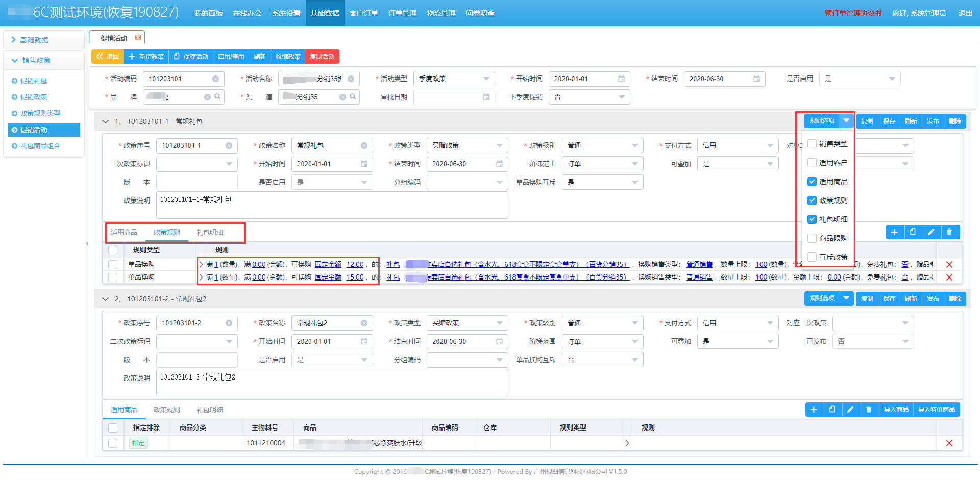This screenshot has height=480, width=980.
Task: Open the 开始时间 calendar in activity header
Action: (x=621, y=79)
